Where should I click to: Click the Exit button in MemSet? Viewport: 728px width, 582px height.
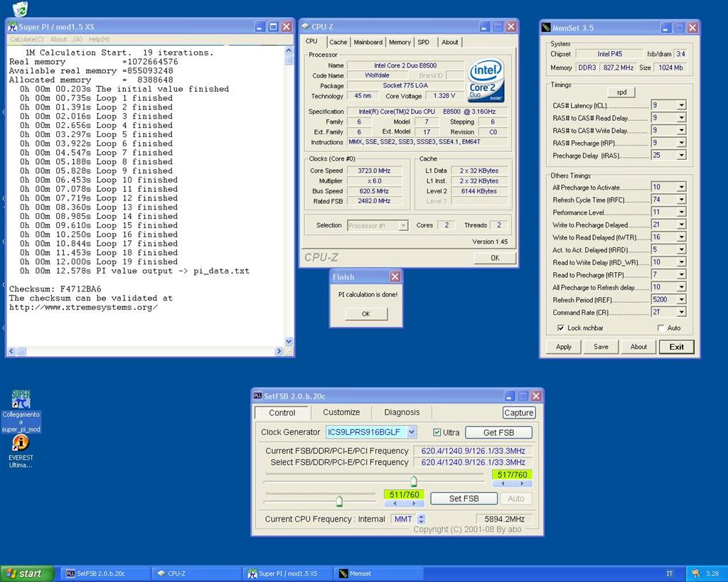point(677,347)
